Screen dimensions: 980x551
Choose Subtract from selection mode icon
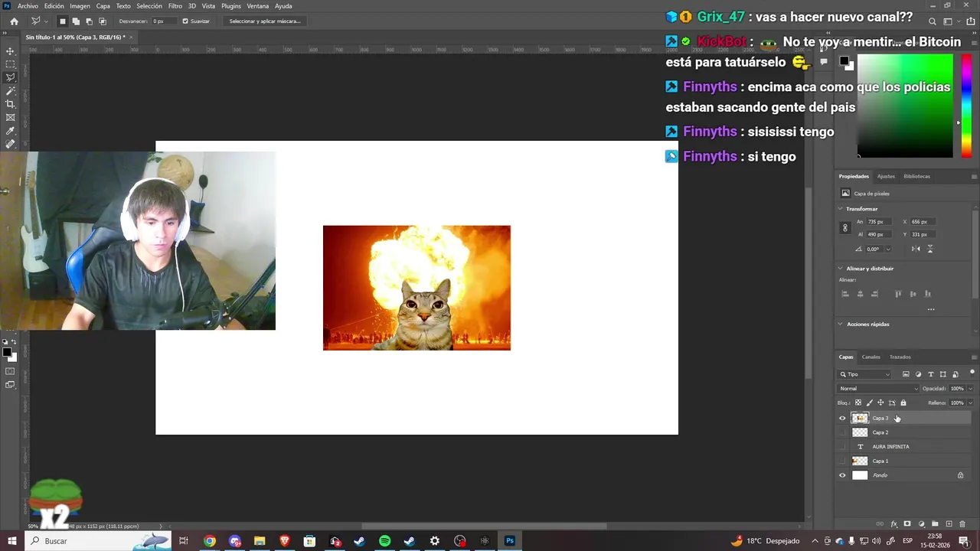pyautogui.click(x=89, y=21)
